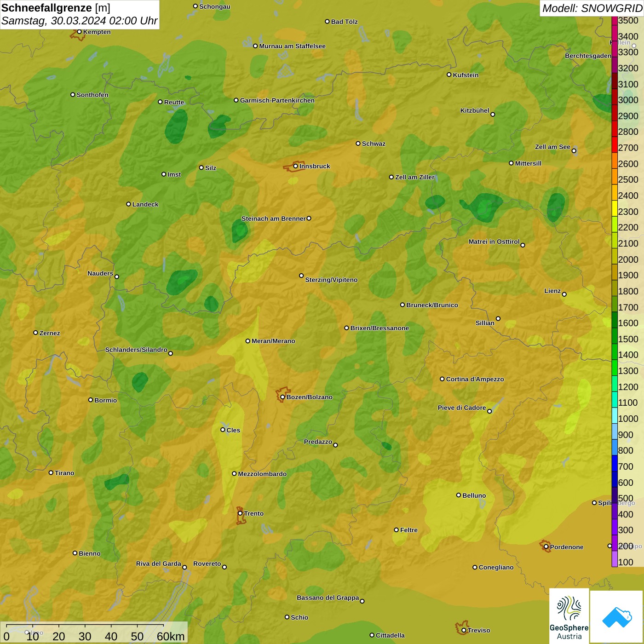Click the Riva del Garda label
This screenshot has width=644, height=644.
point(158,563)
